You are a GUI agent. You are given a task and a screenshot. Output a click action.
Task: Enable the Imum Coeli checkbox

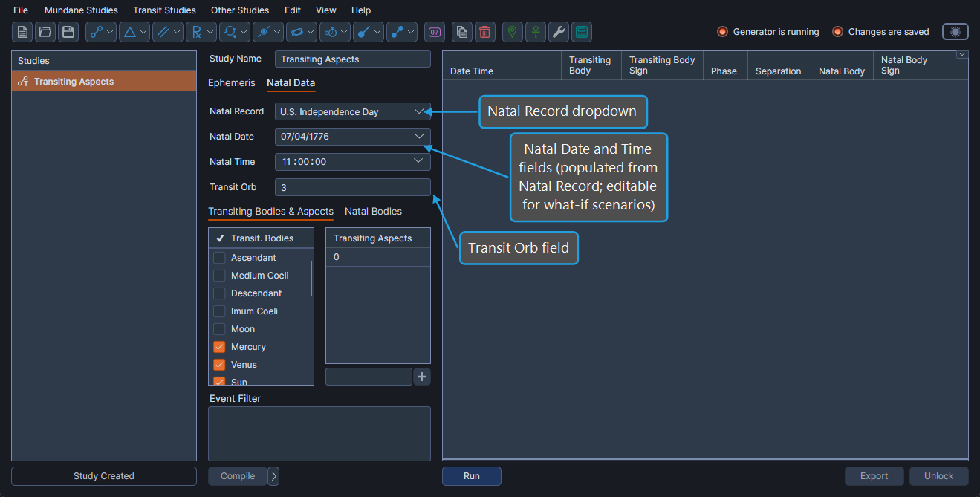(x=219, y=311)
